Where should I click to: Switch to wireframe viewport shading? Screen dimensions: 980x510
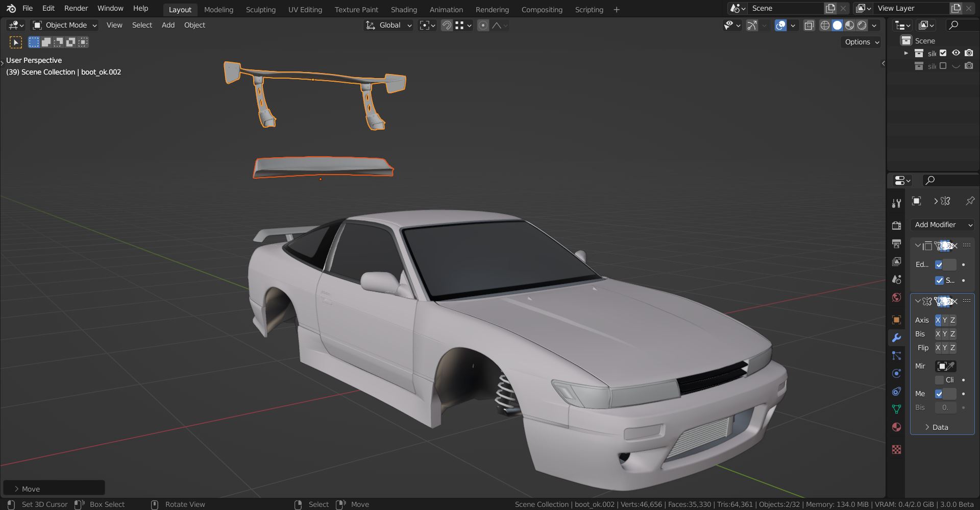coord(825,25)
